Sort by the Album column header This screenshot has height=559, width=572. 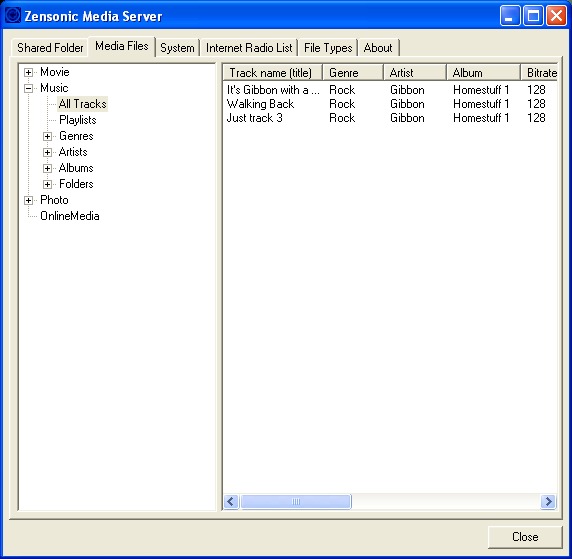tap(483, 73)
